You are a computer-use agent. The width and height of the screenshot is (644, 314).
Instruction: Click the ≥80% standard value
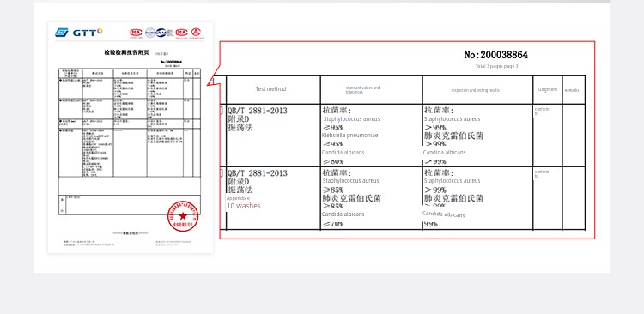click(x=332, y=162)
